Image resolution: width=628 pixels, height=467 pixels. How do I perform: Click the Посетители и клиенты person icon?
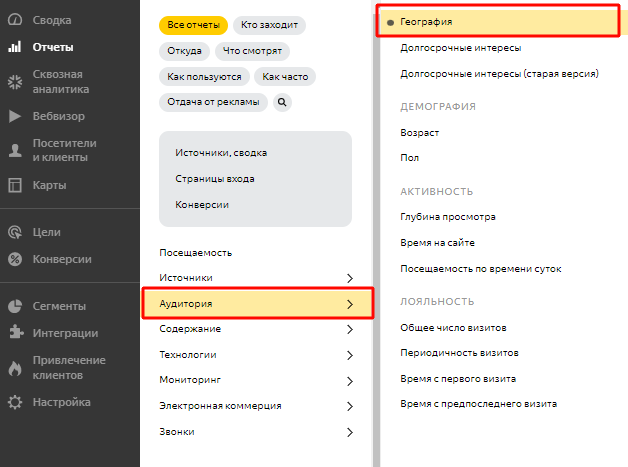click(15, 150)
